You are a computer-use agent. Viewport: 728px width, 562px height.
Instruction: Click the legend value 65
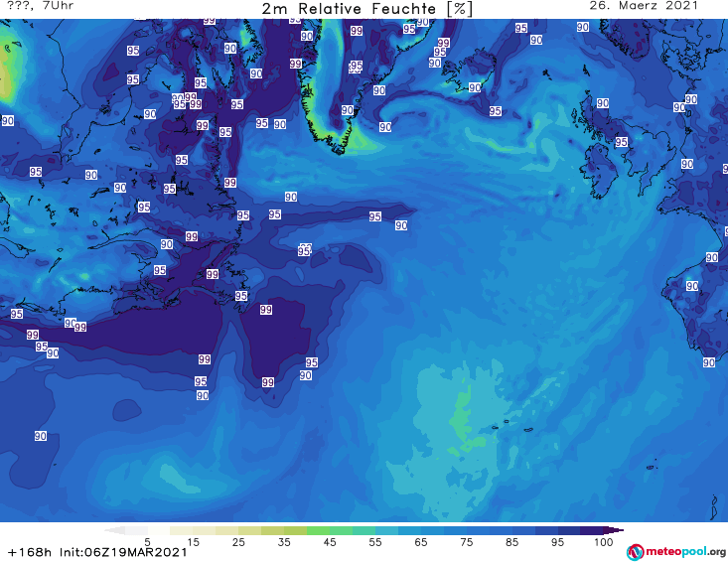coord(421,542)
